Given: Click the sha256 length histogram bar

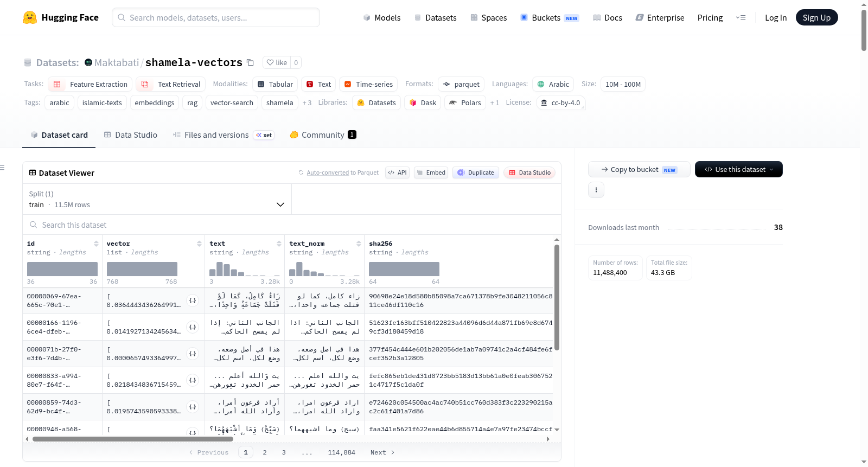Looking at the screenshot, I should coord(404,269).
